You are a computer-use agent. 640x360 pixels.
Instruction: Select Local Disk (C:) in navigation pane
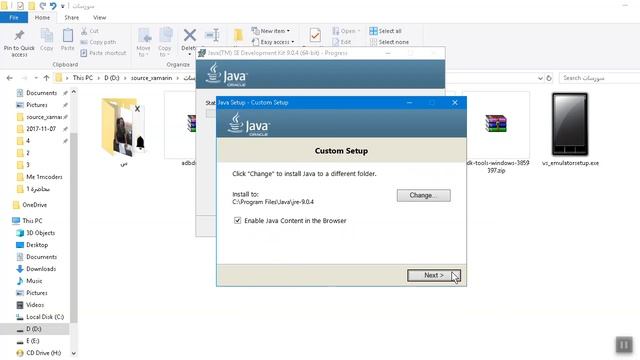coord(45,317)
